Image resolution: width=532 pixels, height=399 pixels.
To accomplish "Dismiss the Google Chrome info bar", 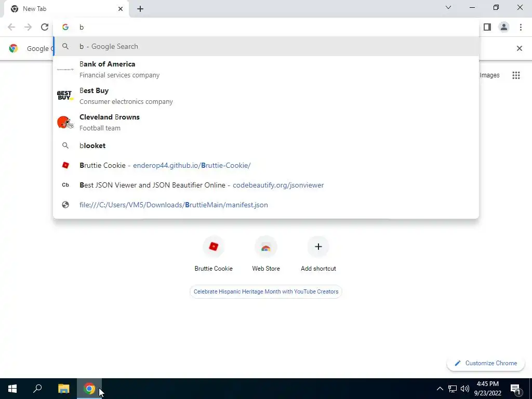I will click(520, 48).
